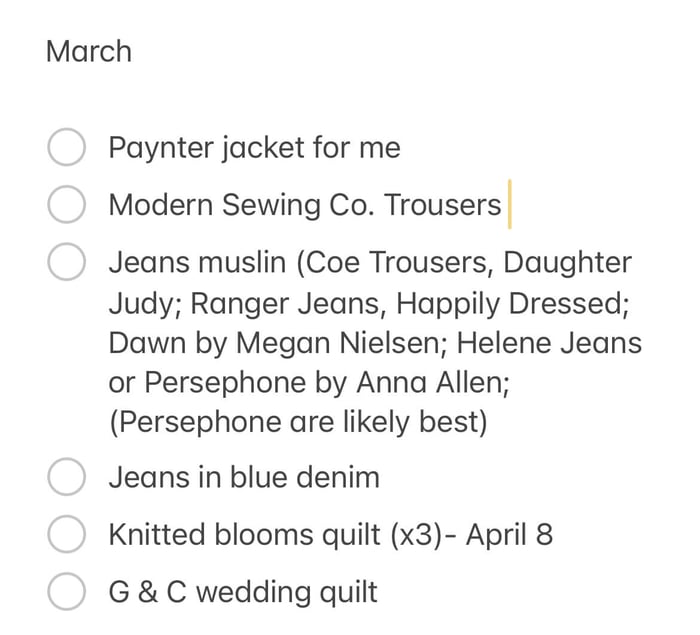This screenshot has width=700, height=635.
Task: Check the Jeans in blue denim circle
Action: click(67, 476)
